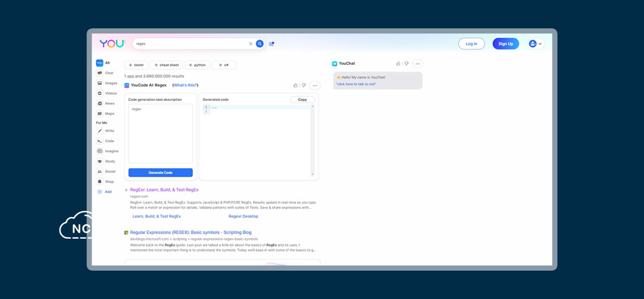The image size is (644, 299).
Task: Click the 'What's this?' link
Action: pos(185,85)
